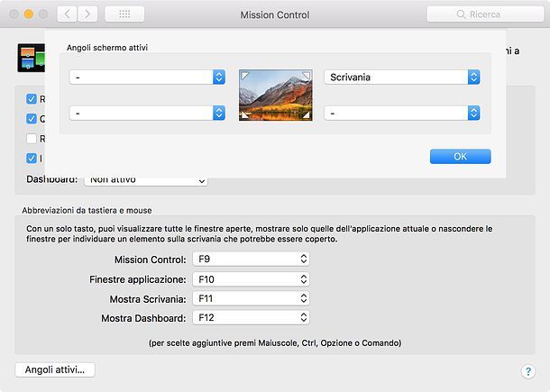Screen dimensions: 550x392
Task: Click the Mission Control pane icon
Action: point(32,58)
